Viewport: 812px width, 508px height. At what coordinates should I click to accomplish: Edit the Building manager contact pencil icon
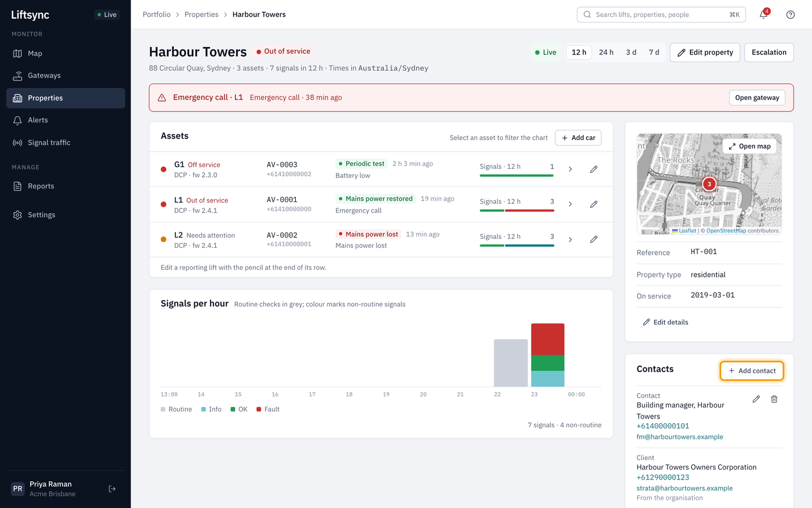pos(756,399)
